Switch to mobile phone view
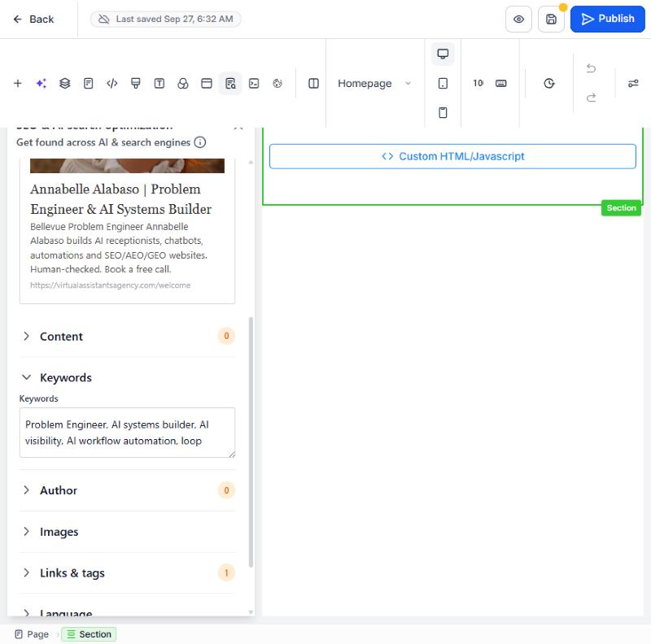651x644 pixels. [x=443, y=112]
